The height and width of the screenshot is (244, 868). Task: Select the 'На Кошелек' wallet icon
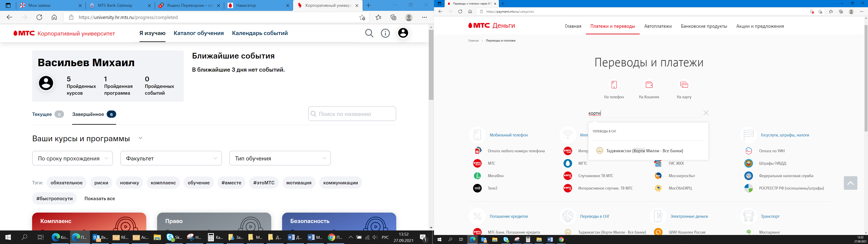tap(649, 84)
